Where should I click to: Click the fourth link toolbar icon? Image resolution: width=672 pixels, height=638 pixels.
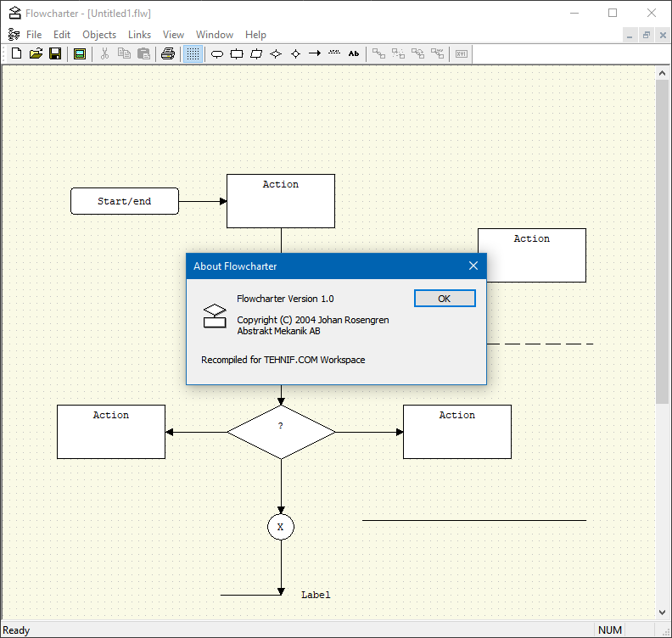point(438,53)
